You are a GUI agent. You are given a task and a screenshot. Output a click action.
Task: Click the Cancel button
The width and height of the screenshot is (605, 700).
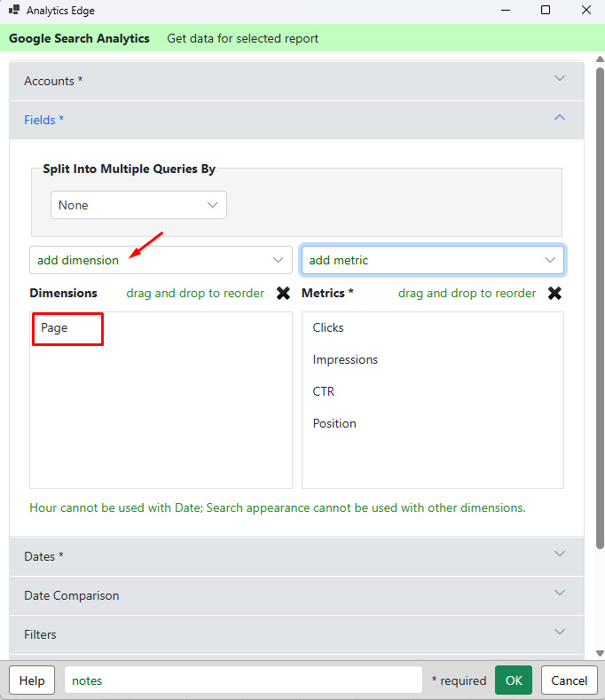tap(570, 680)
